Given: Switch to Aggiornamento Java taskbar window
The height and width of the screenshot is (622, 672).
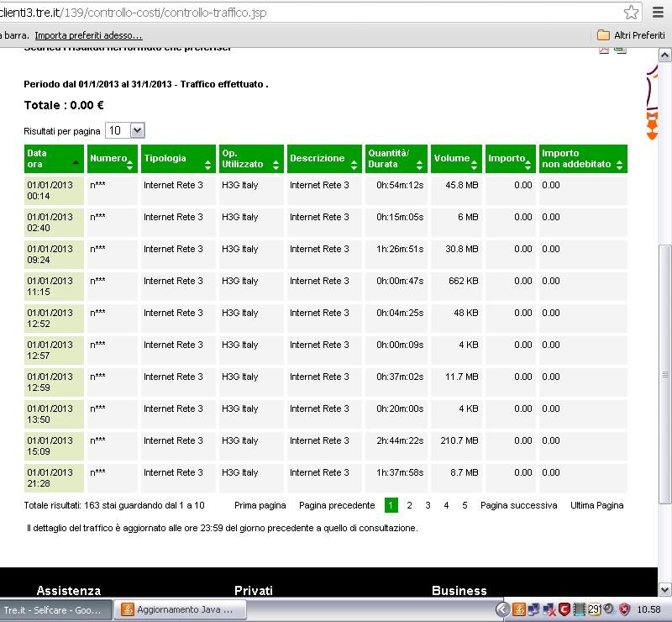Looking at the screenshot, I should pyautogui.click(x=180, y=609).
